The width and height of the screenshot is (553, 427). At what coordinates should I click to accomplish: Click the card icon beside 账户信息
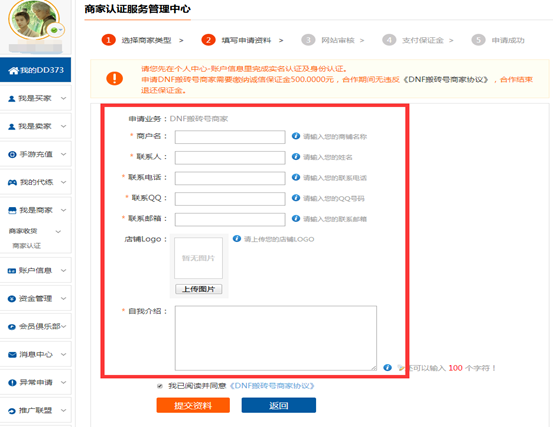coord(12,271)
